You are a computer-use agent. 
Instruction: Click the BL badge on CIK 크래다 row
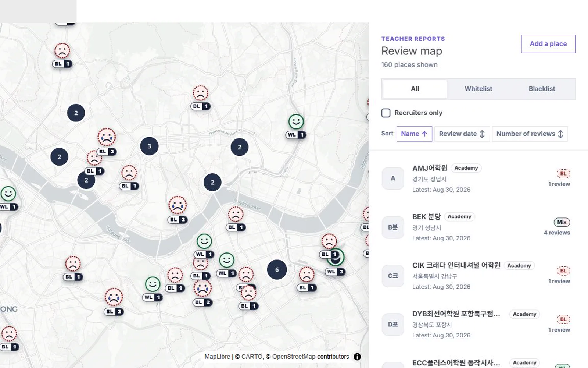tap(563, 271)
